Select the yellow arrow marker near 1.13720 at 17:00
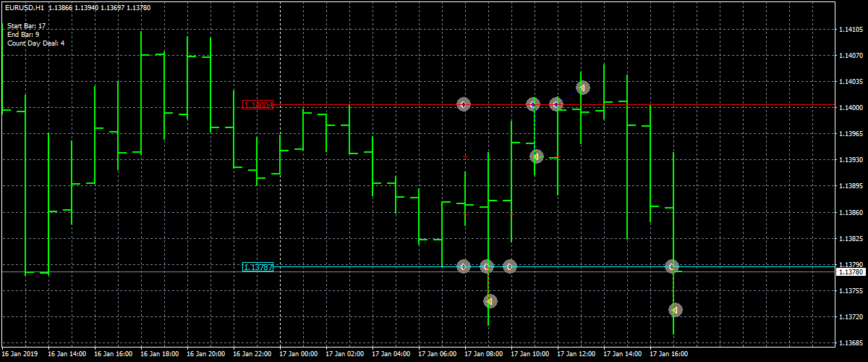868x362 pixels. (x=675, y=310)
